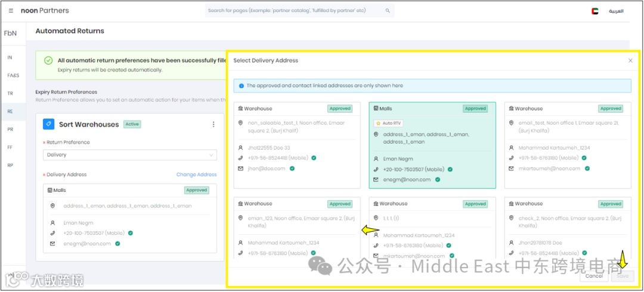Click the blue tag icon beside Sort Warehouses

pos(48,124)
